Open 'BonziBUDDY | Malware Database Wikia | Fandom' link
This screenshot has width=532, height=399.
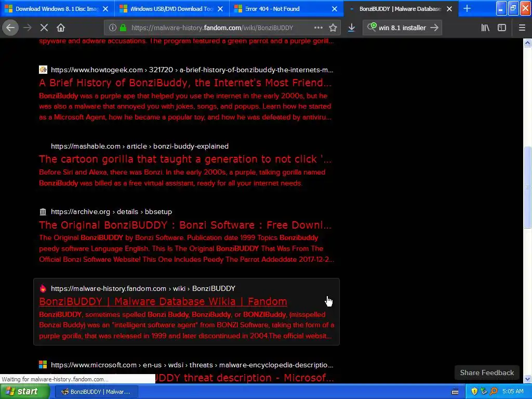[x=163, y=301]
